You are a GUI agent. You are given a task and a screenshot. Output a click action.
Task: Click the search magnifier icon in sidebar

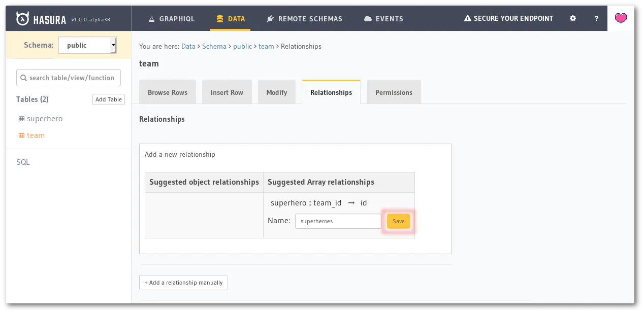coord(23,78)
